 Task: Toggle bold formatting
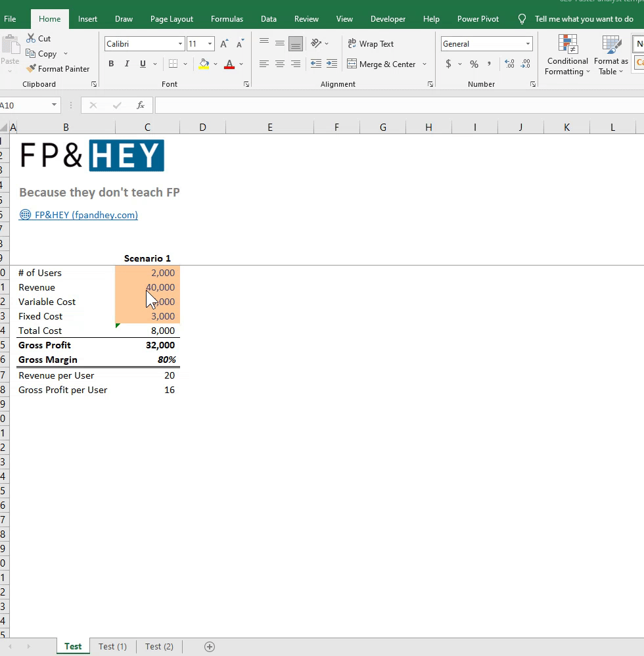[x=111, y=64]
